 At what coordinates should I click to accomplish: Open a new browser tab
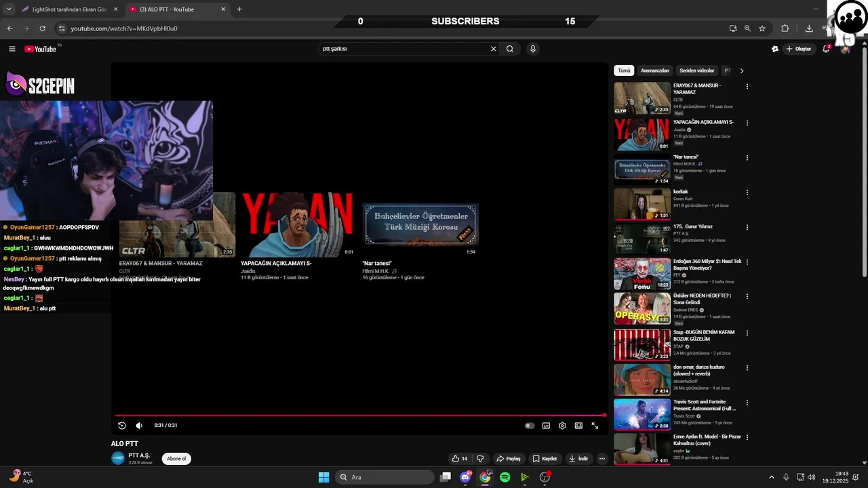[239, 9]
